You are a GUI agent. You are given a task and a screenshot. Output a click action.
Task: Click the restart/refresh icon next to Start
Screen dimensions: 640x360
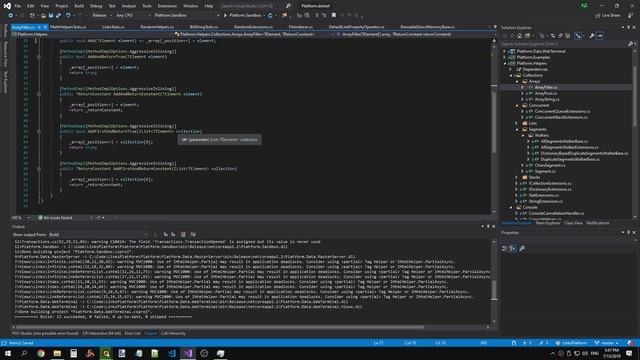(270, 16)
